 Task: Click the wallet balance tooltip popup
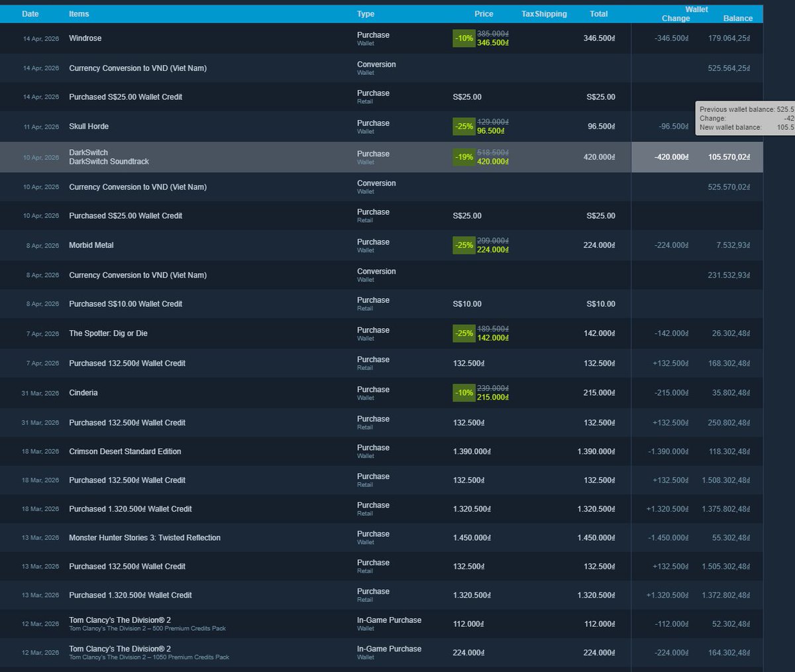click(745, 119)
